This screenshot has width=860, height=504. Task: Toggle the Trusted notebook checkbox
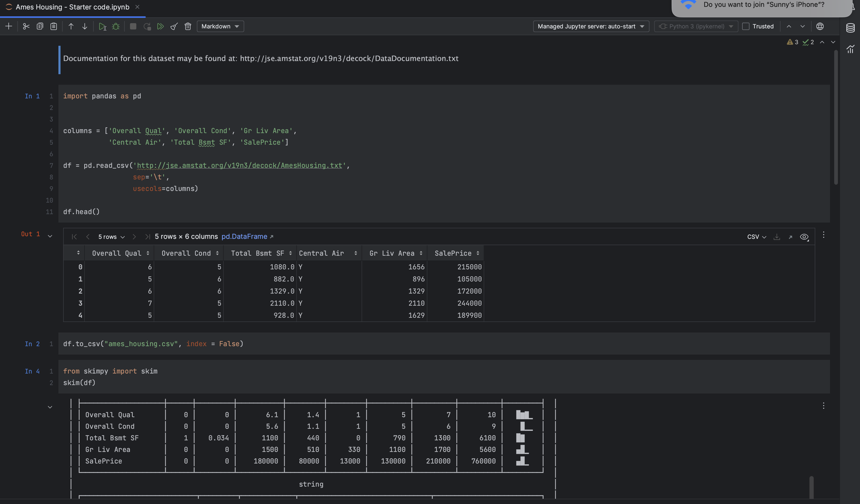(746, 26)
